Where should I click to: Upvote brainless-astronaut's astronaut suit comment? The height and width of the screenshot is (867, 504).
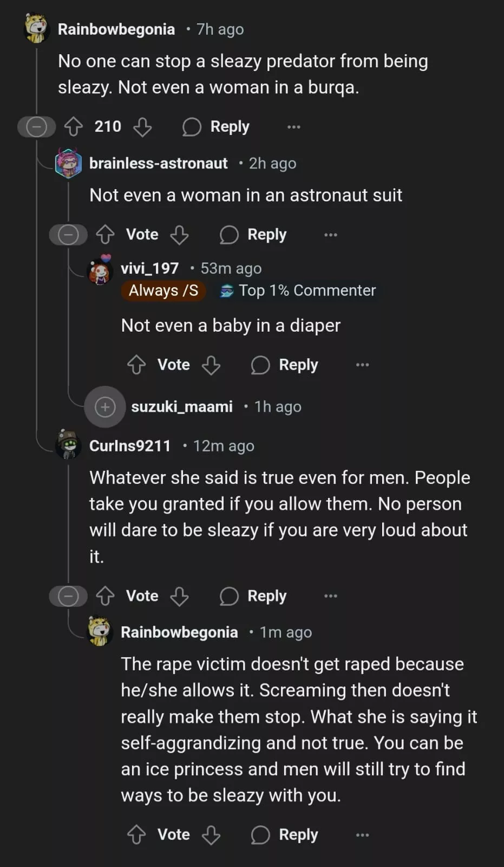[105, 235]
